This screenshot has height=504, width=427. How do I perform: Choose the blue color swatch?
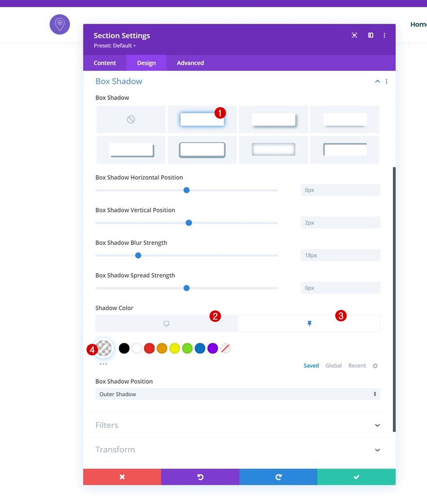pos(200,348)
